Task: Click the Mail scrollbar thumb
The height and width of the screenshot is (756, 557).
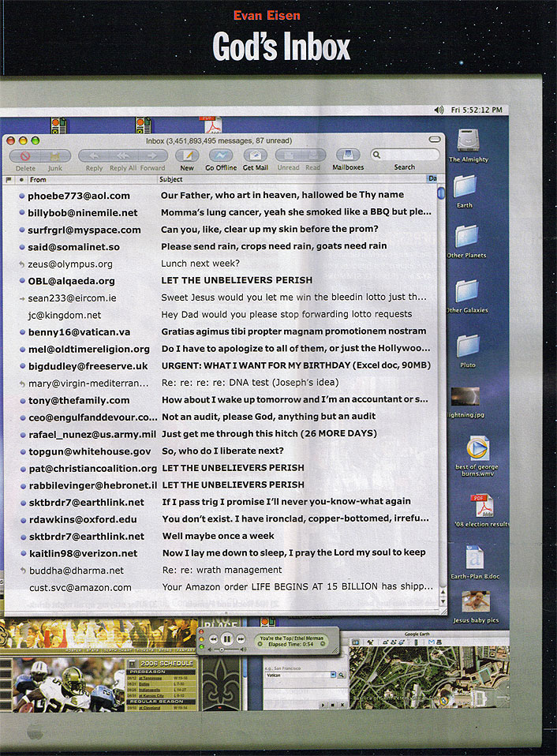Action: point(441,194)
